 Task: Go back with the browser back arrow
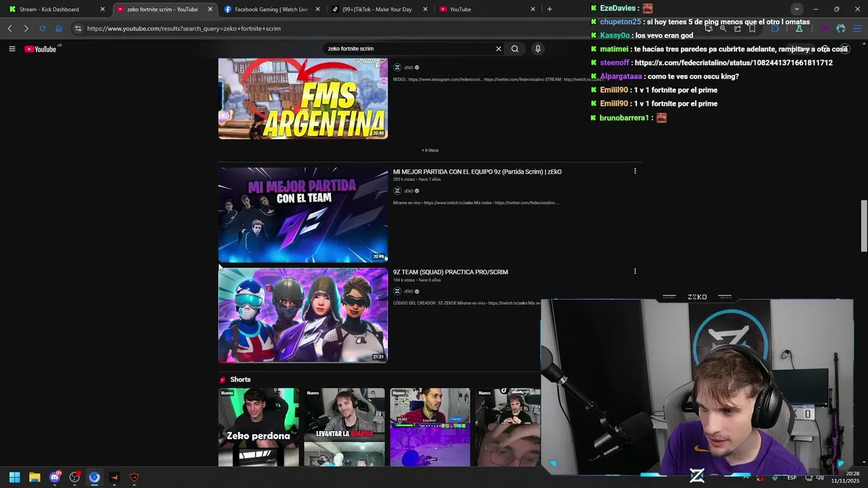9,28
